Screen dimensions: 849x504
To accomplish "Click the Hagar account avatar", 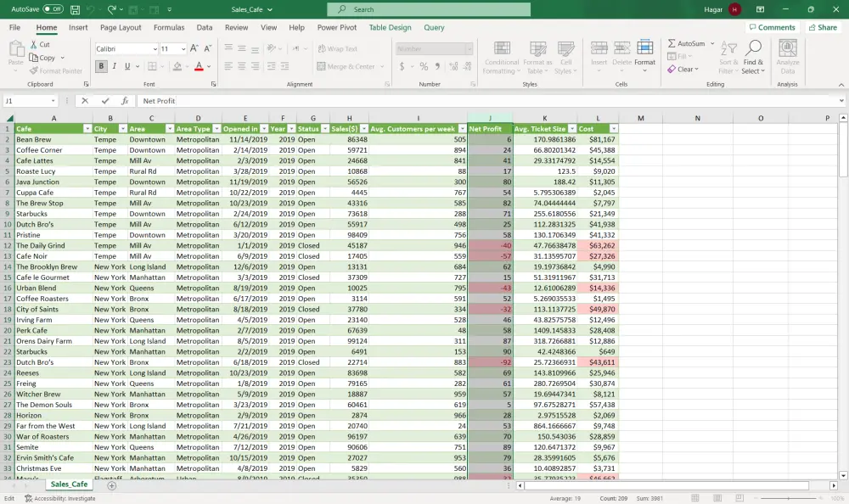I will (x=734, y=9).
